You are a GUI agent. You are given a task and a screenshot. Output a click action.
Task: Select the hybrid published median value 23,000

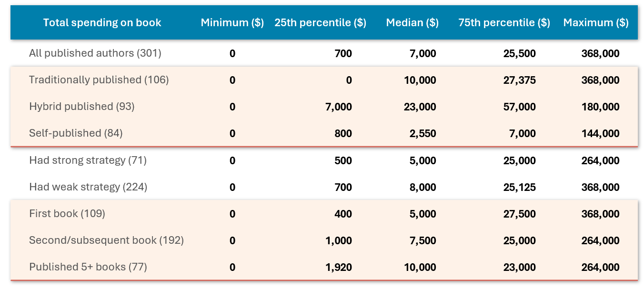[420, 107]
